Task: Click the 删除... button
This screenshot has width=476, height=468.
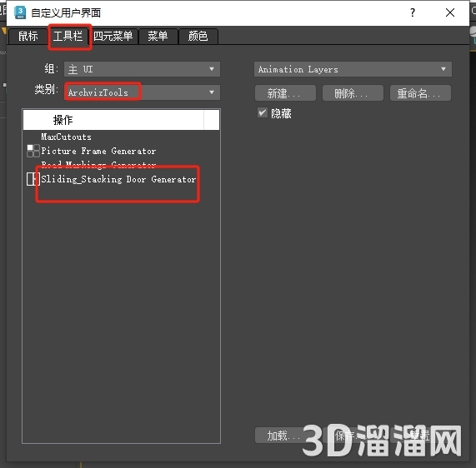Action: click(353, 92)
